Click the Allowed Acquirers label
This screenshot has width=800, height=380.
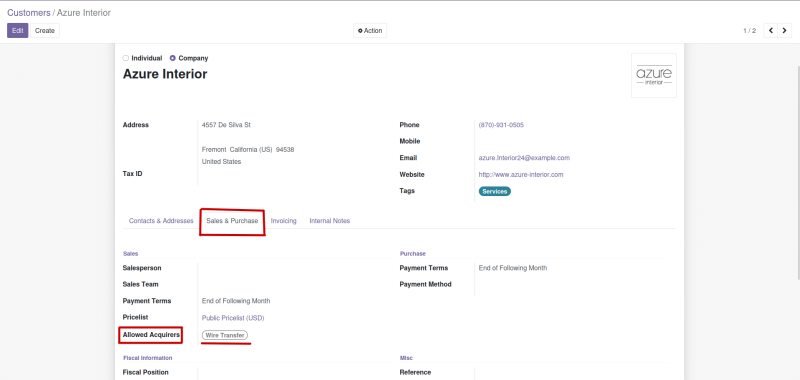(151, 335)
